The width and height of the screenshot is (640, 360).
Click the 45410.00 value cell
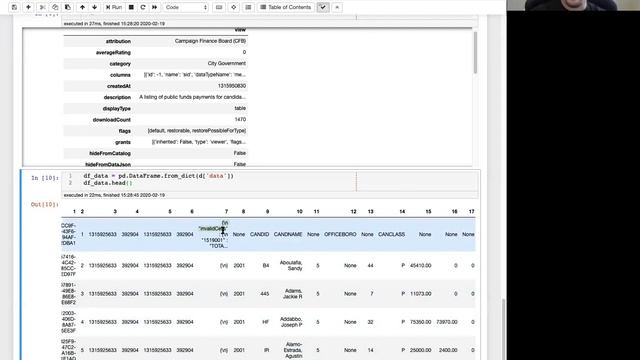coord(420,265)
